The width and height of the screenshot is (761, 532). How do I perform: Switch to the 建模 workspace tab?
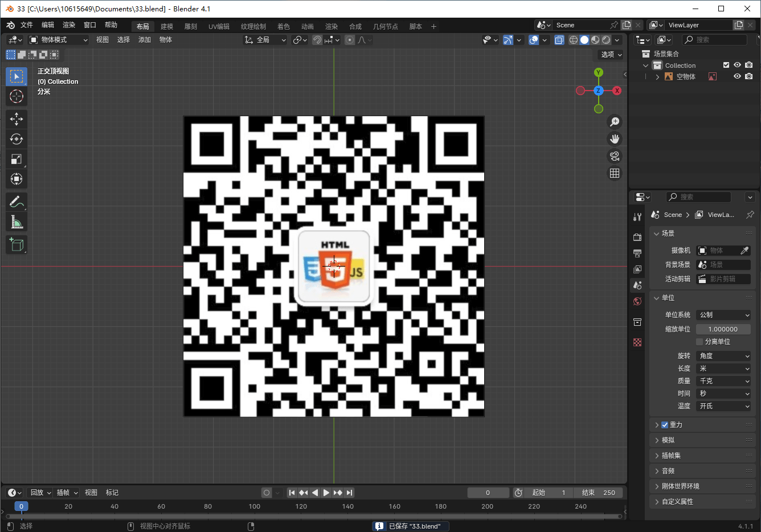click(x=167, y=27)
